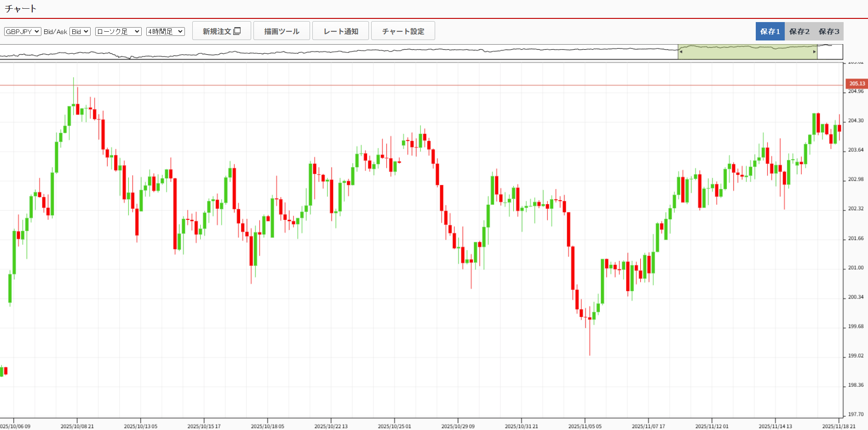Click the navigator's right range handle arrow
Image resolution: width=868 pixels, height=430 pixels.
click(815, 52)
